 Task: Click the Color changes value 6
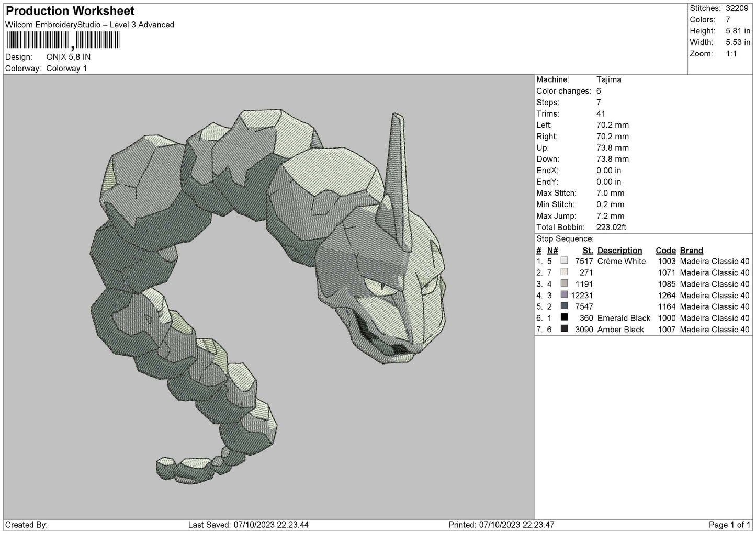599,91
